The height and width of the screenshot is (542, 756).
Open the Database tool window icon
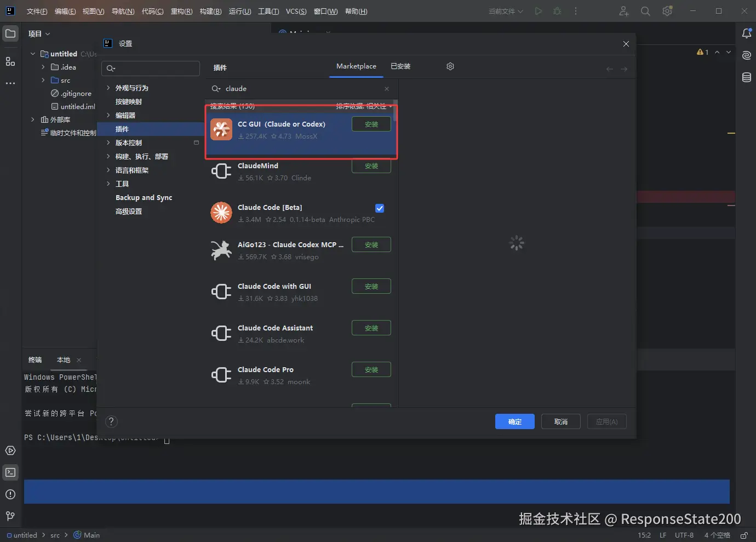tap(746, 77)
